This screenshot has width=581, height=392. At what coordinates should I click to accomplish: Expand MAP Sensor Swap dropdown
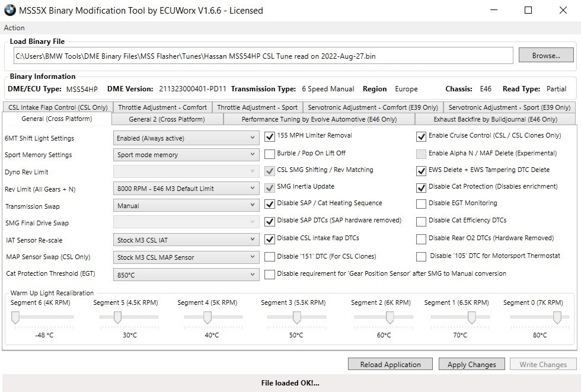pyautogui.click(x=186, y=257)
